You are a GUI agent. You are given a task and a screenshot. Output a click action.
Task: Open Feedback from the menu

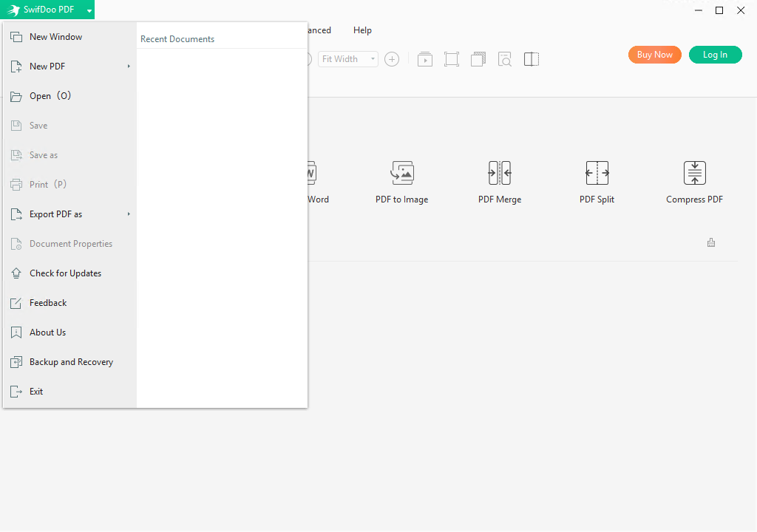(69, 303)
